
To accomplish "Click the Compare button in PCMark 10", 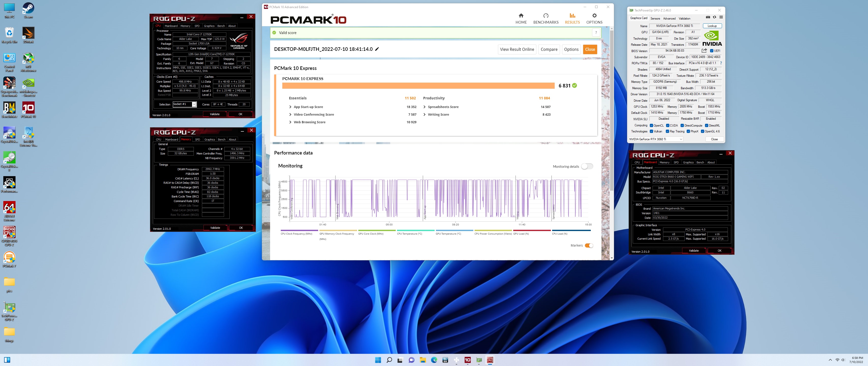I will tap(549, 49).
